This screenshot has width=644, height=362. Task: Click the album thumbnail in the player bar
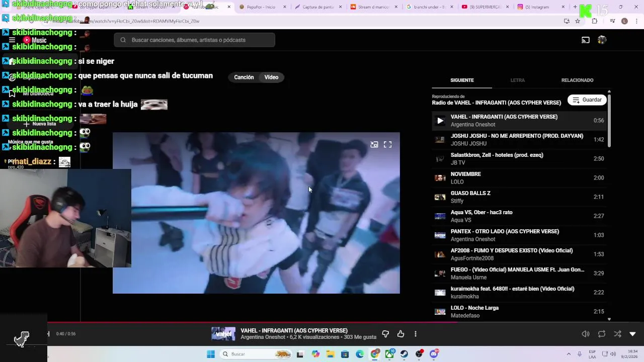point(223,334)
